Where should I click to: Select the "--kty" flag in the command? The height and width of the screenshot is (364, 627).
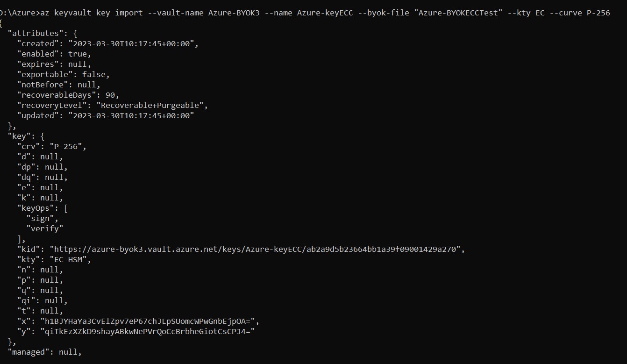[x=519, y=13]
